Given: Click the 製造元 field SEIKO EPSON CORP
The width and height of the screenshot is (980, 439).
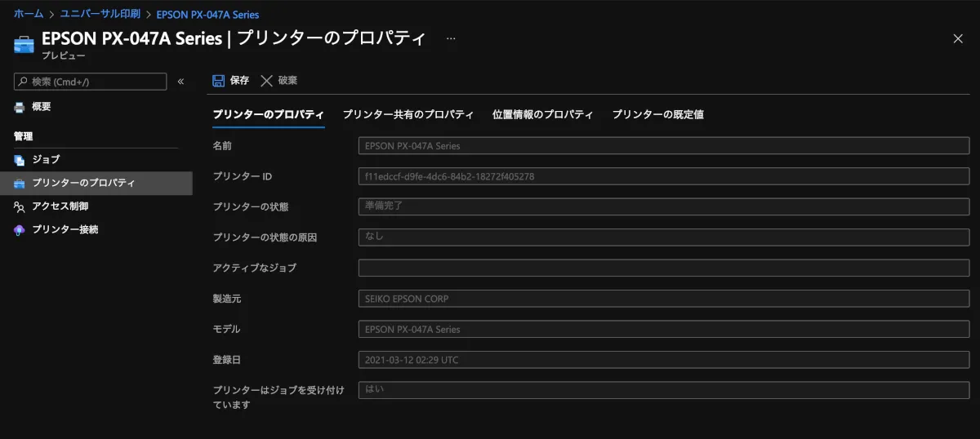Looking at the screenshot, I should point(664,299).
